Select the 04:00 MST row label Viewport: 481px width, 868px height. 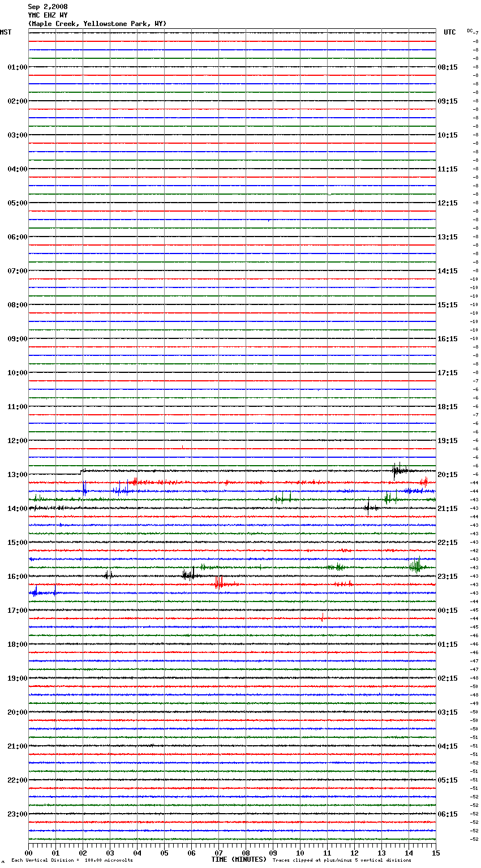pyautogui.click(x=18, y=169)
